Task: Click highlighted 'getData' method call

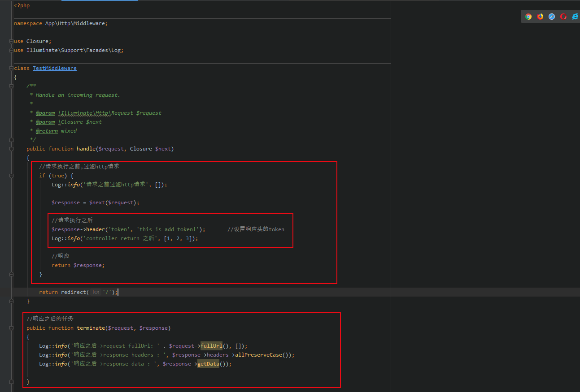Action: [x=208, y=364]
